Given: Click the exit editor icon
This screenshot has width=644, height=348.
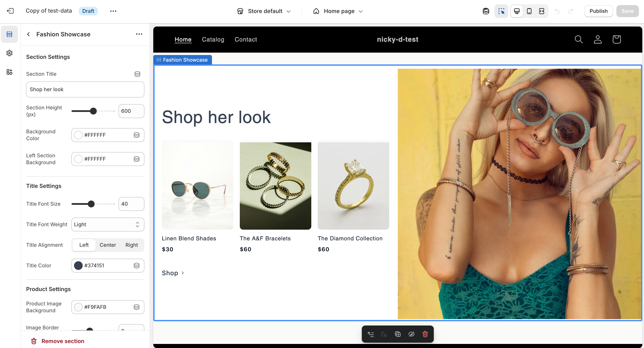Looking at the screenshot, I should (10, 11).
